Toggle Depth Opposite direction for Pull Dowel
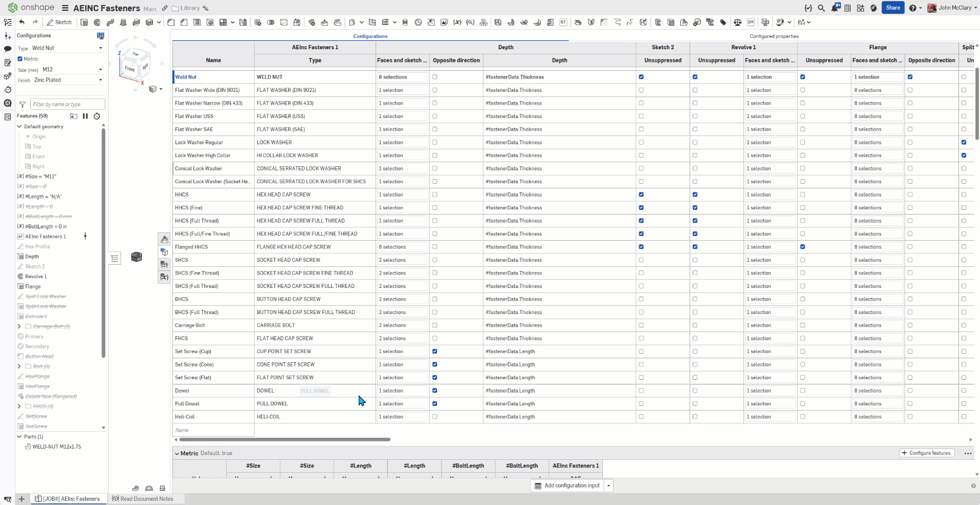Viewport: 980px width, 505px height. pyautogui.click(x=435, y=403)
